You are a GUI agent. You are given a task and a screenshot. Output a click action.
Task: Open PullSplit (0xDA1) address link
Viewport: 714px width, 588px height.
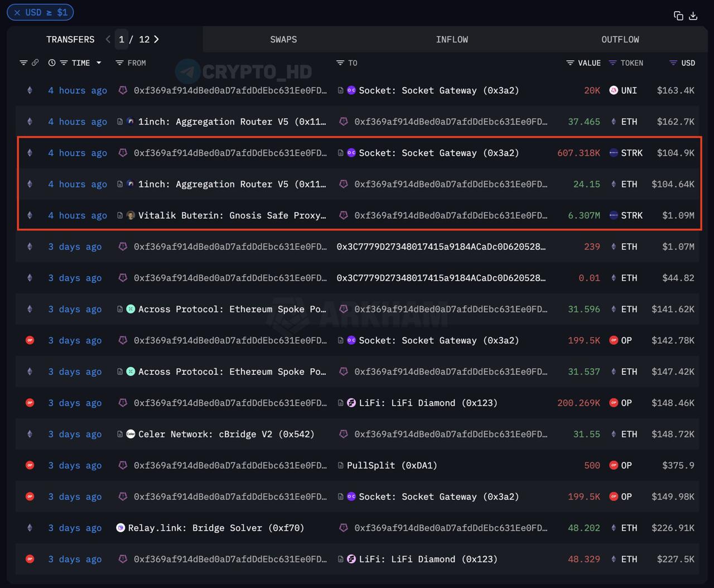(x=392, y=465)
